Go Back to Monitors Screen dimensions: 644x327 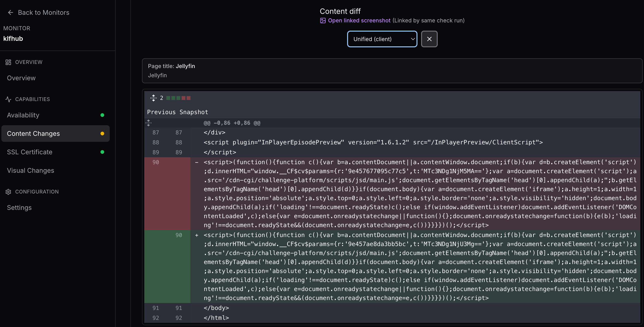[x=44, y=12]
